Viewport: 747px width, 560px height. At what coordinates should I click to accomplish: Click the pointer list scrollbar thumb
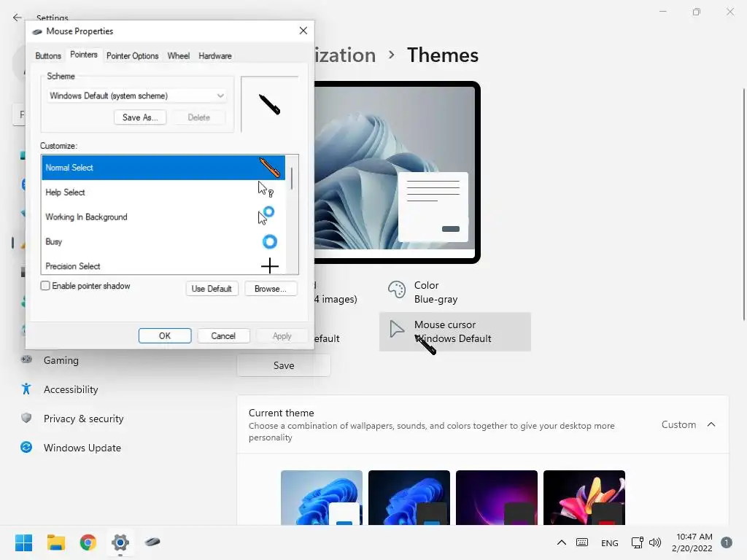pyautogui.click(x=292, y=179)
